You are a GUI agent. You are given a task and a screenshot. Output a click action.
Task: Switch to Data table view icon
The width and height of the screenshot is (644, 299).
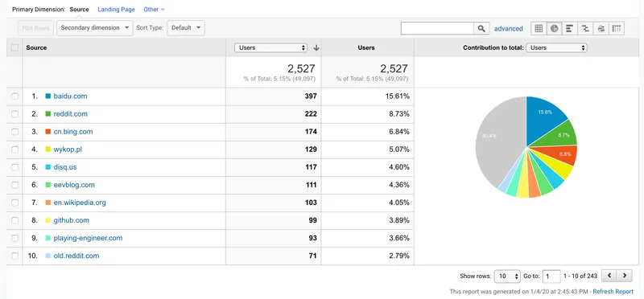pos(539,28)
